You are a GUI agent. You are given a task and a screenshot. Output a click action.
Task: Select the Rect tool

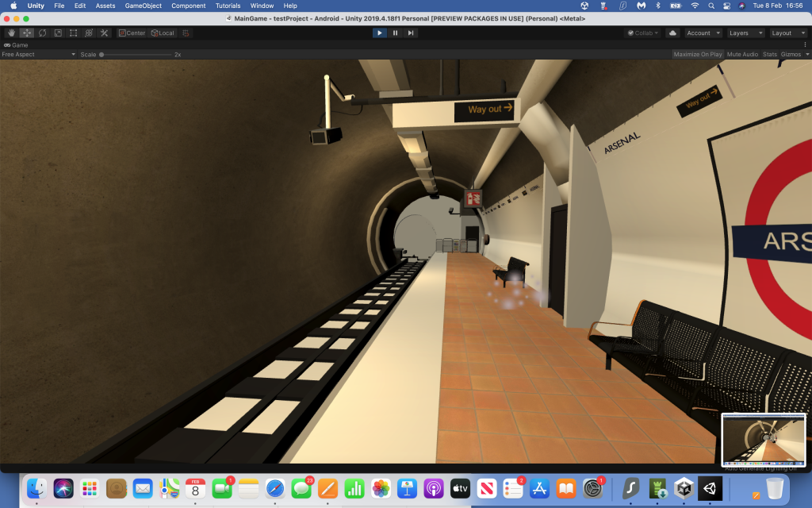[x=74, y=33]
